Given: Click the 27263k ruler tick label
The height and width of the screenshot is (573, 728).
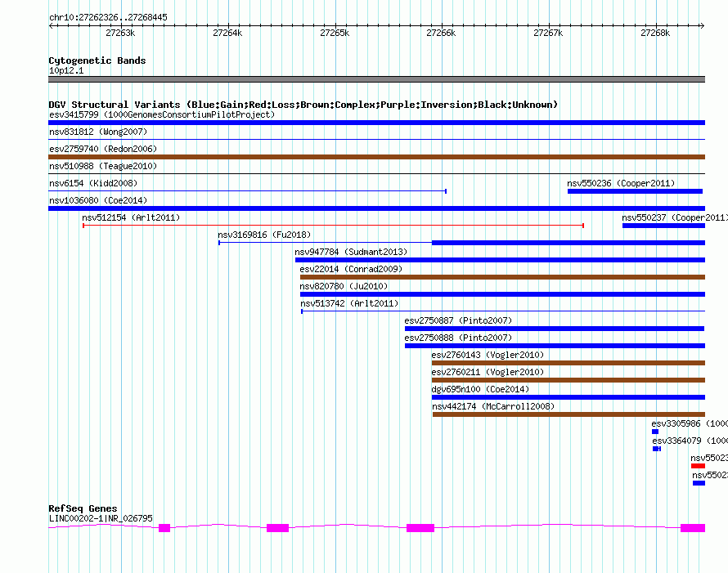Looking at the screenshot, I should (120, 33).
